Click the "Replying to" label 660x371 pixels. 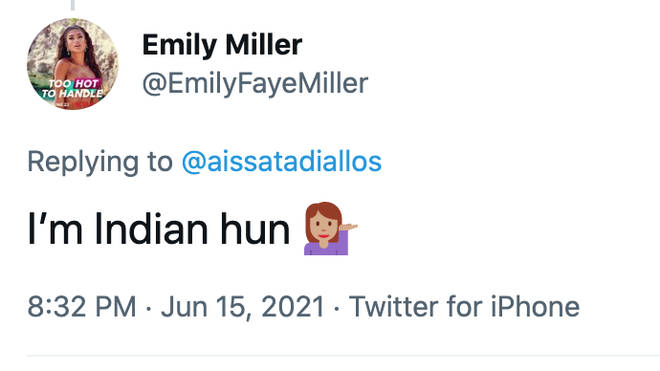100,162
